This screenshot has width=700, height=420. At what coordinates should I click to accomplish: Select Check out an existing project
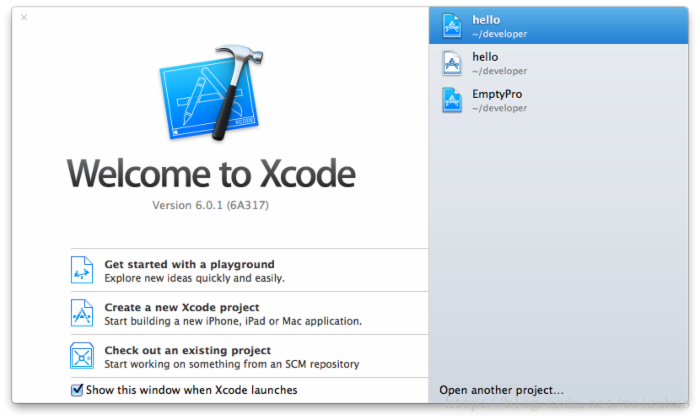187,350
